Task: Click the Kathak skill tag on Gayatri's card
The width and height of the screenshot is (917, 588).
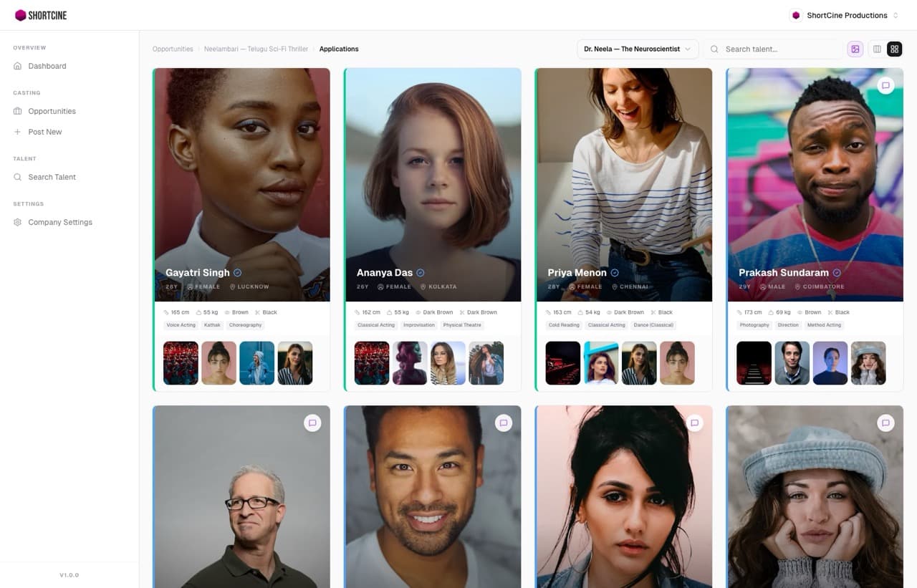Action: pos(212,325)
